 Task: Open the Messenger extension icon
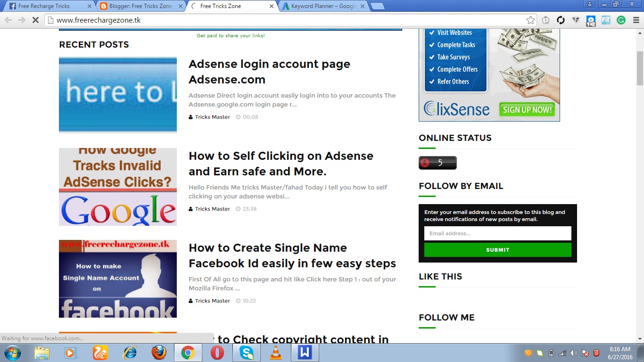pyautogui.click(x=591, y=21)
